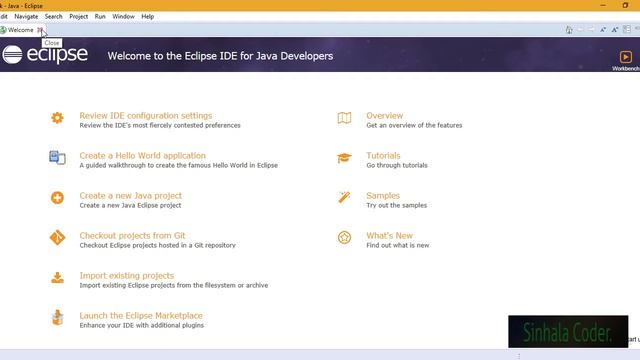Click 'Find out what is new' text
The image size is (640, 360).
pyautogui.click(x=398, y=245)
